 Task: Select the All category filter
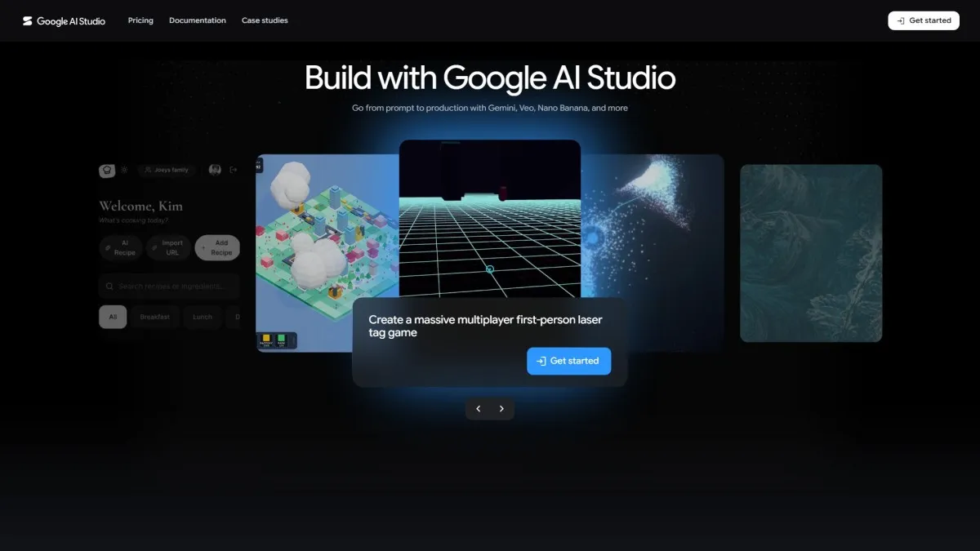[113, 317]
